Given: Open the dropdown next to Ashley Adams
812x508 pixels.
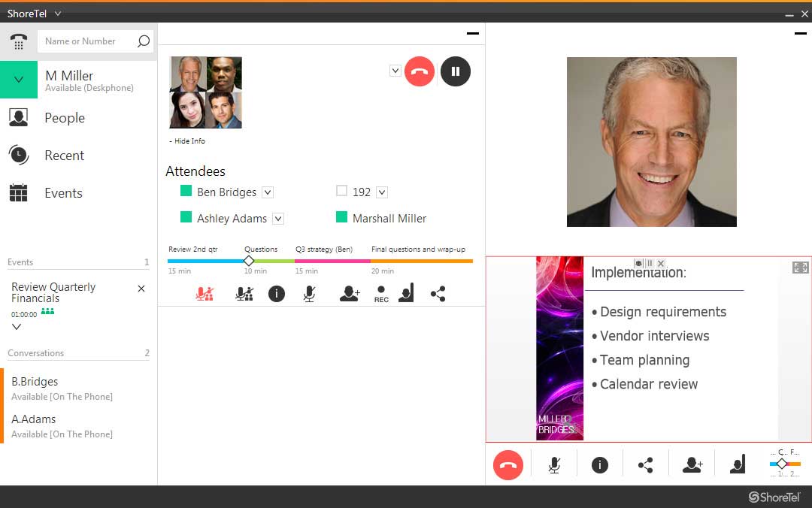Looking at the screenshot, I should pyautogui.click(x=278, y=218).
